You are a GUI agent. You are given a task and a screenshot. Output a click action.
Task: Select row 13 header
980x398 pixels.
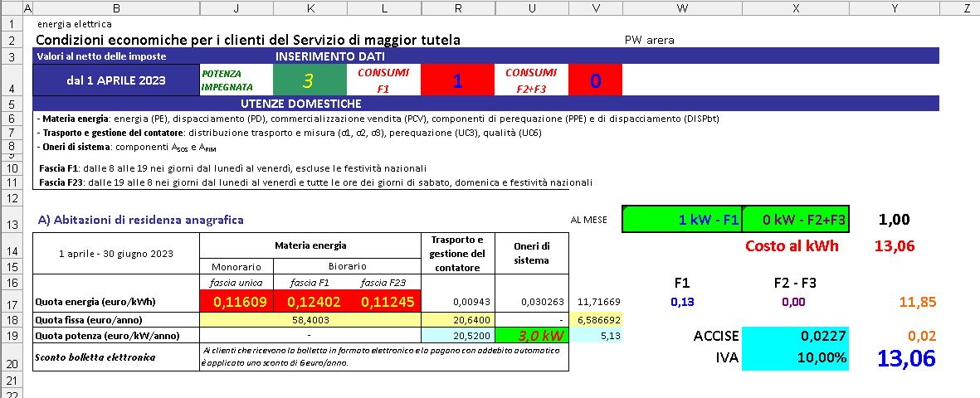pyautogui.click(x=12, y=219)
